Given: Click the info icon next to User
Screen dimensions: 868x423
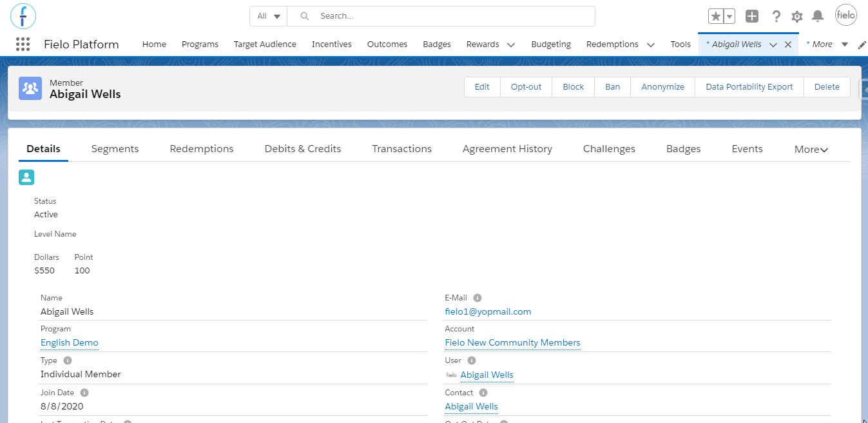Looking at the screenshot, I should tap(472, 360).
